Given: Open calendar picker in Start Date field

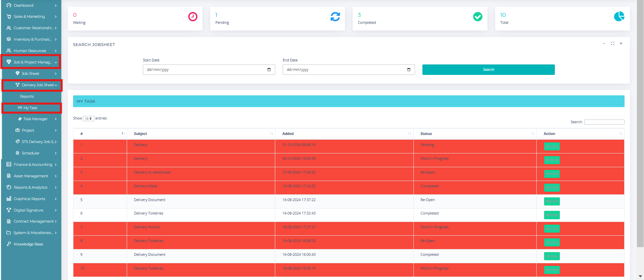Looking at the screenshot, I should coord(269,70).
